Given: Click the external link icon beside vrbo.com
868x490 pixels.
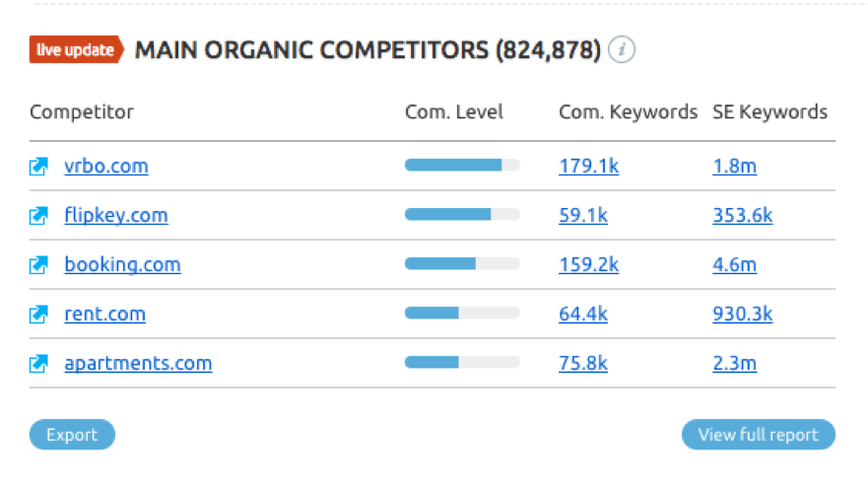Looking at the screenshot, I should (x=38, y=167).
